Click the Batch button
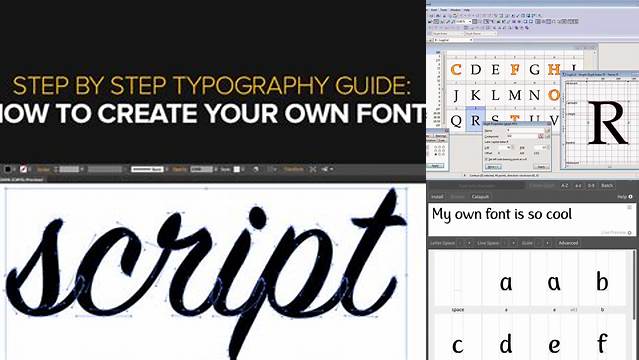Screen dimensions: 639x360 click(607, 186)
